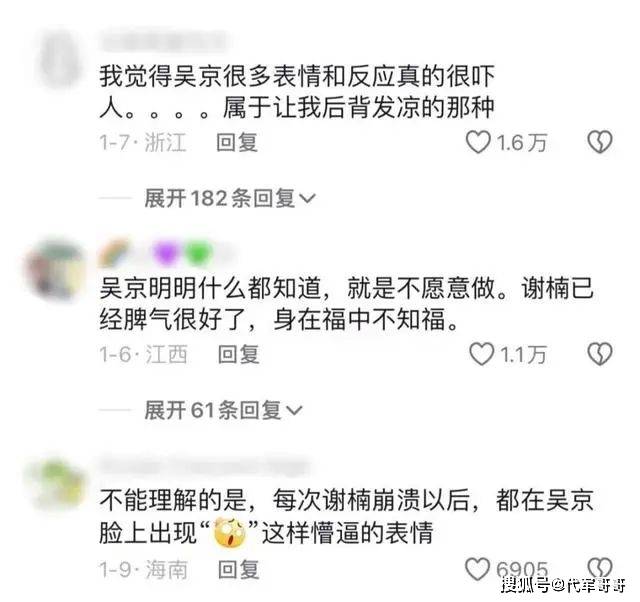
Task: Like the Zhejiang comment with 1.6万 likes
Action: tap(478, 142)
